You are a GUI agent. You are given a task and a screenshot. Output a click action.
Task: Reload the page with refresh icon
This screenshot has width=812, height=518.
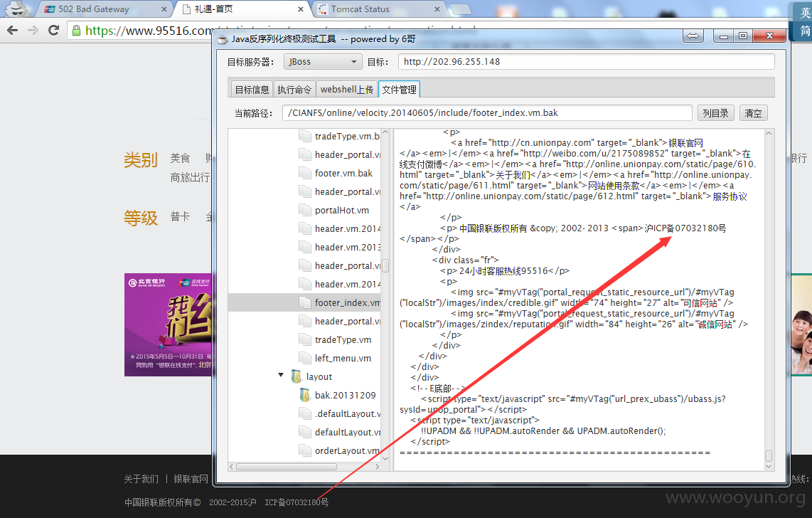click(x=53, y=31)
